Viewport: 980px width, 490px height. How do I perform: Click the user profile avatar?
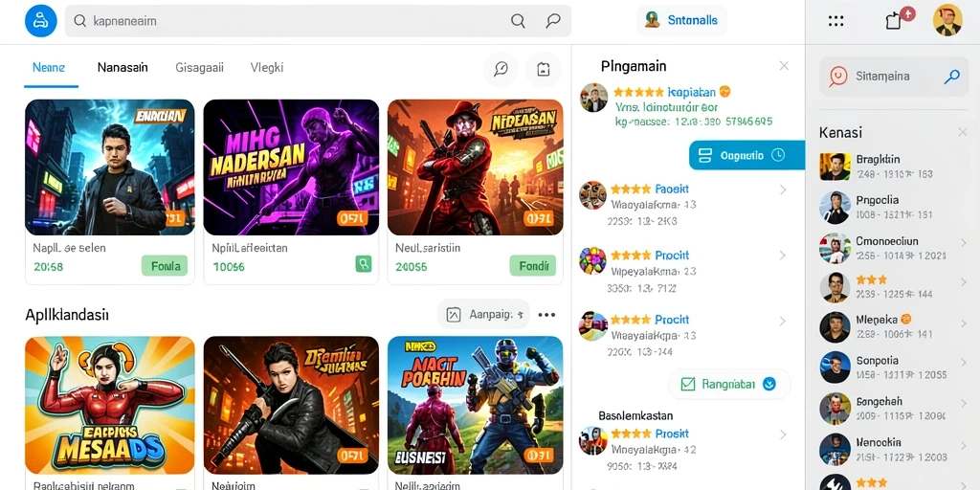947,20
